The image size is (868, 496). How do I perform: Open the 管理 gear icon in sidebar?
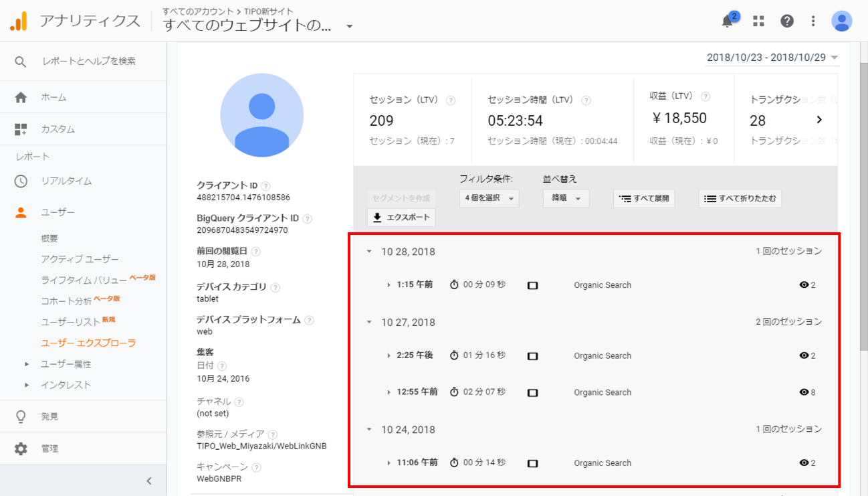tap(21, 448)
